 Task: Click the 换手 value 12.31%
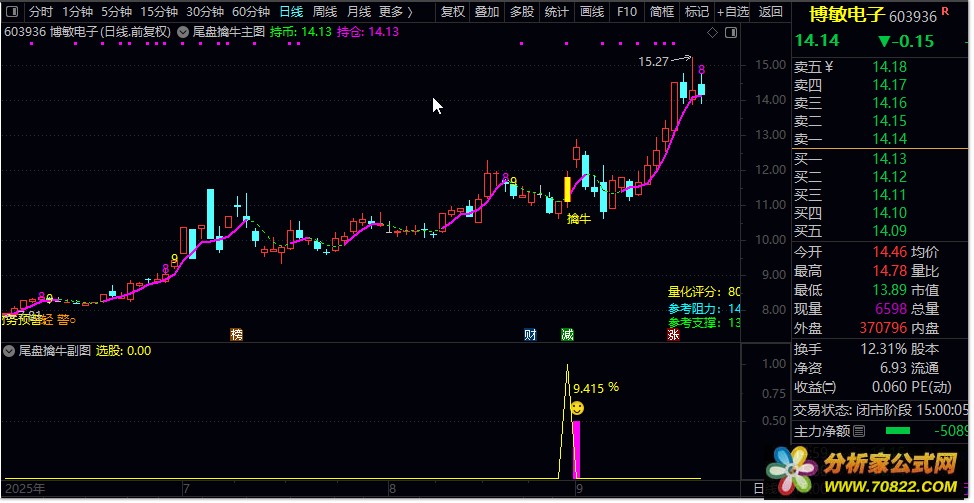click(884, 349)
